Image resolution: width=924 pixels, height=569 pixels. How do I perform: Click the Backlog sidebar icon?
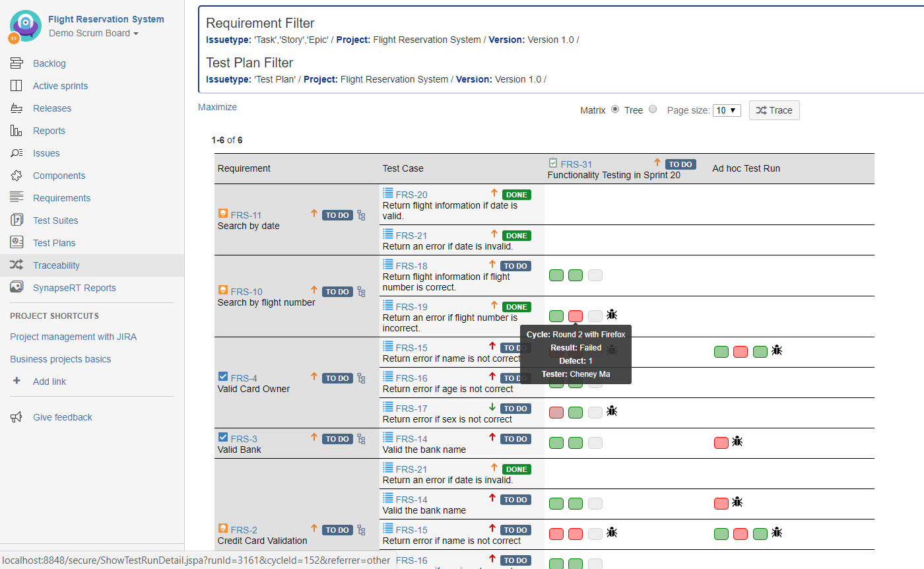pos(16,63)
